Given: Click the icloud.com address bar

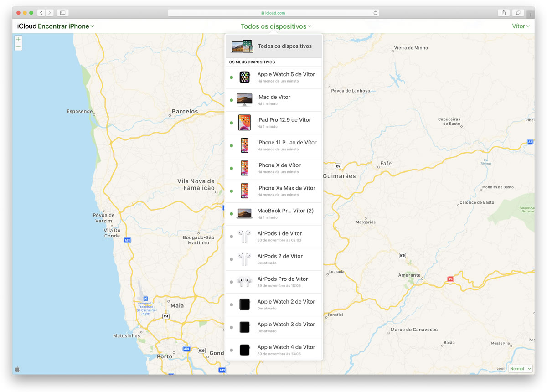Looking at the screenshot, I should pos(273,13).
